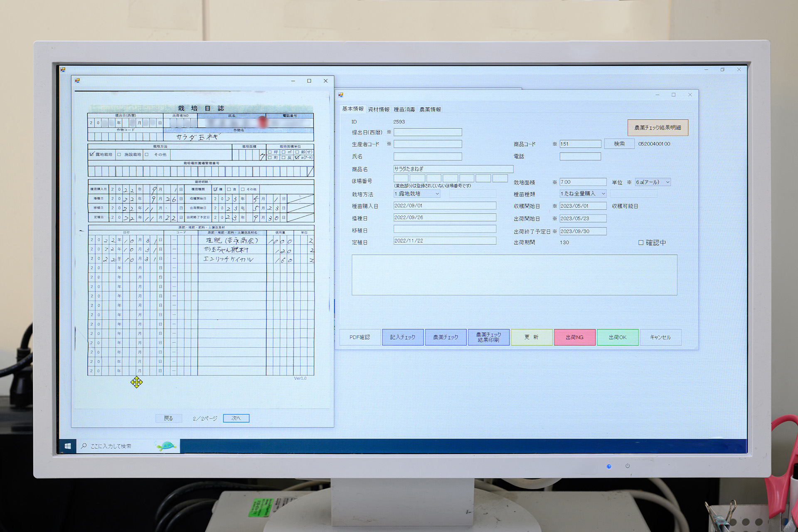
Task: Click the 検索 button next to 商品コード
Action: [619, 144]
